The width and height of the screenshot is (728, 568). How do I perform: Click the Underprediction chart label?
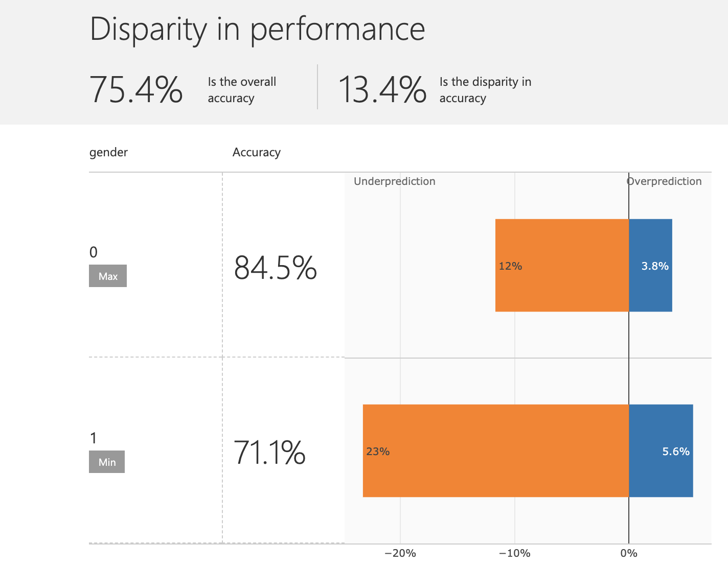(394, 181)
